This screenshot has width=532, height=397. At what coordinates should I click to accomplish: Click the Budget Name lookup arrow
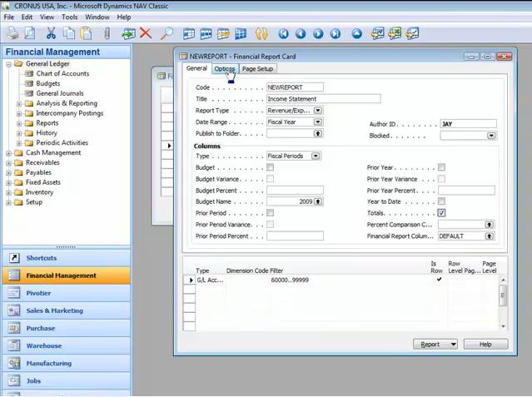coord(318,201)
